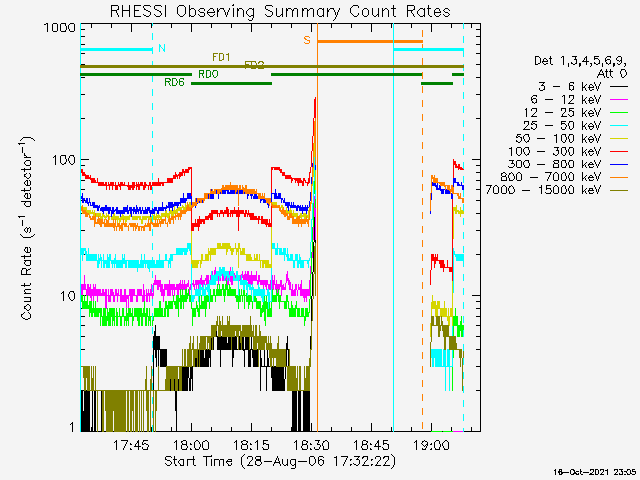
Task: Click the olive 'FD1' flag label
Action: [x=221, y=57]
